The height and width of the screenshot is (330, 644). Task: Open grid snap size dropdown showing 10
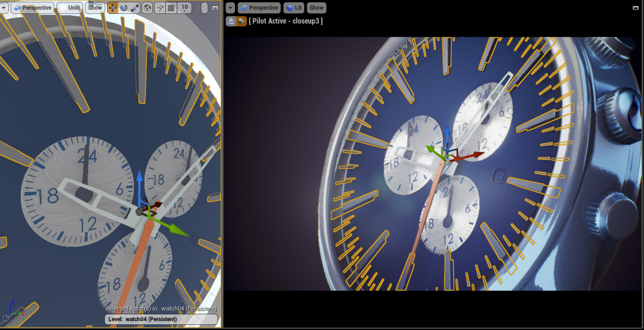pyautogui.click(x=185, y=8)
